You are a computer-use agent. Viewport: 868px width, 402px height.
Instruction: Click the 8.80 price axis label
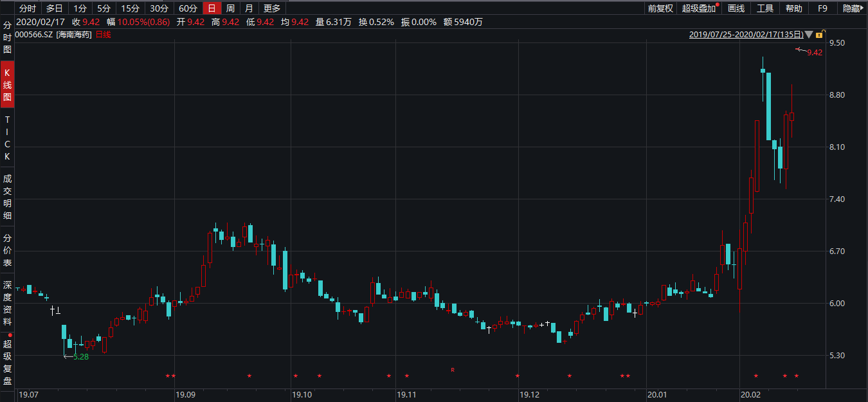click(x=838, y=95)
